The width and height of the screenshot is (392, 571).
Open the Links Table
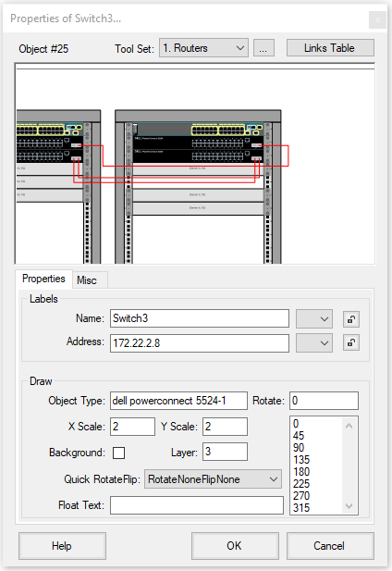(x=330, y=48)
